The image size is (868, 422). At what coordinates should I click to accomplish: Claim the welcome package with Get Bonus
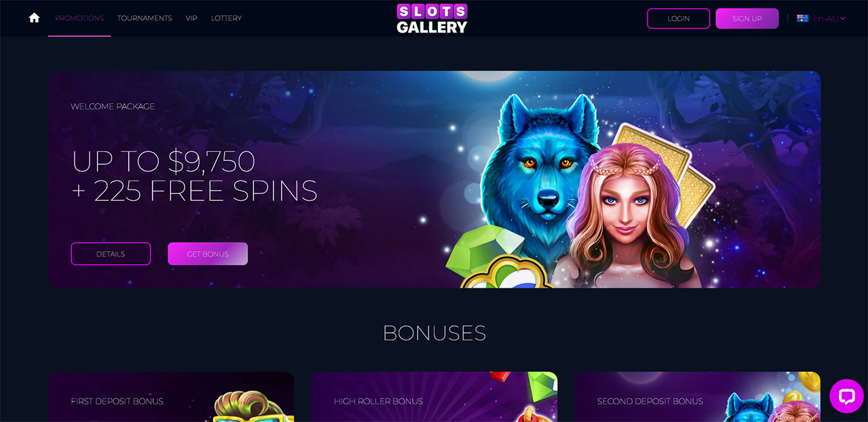tap(208, 254)
